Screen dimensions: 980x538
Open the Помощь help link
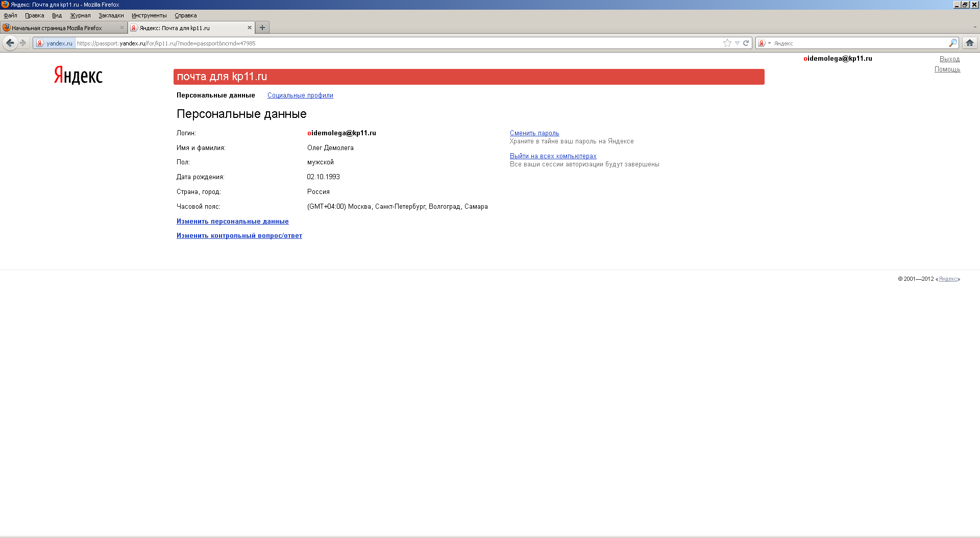[x=947, y=69]
